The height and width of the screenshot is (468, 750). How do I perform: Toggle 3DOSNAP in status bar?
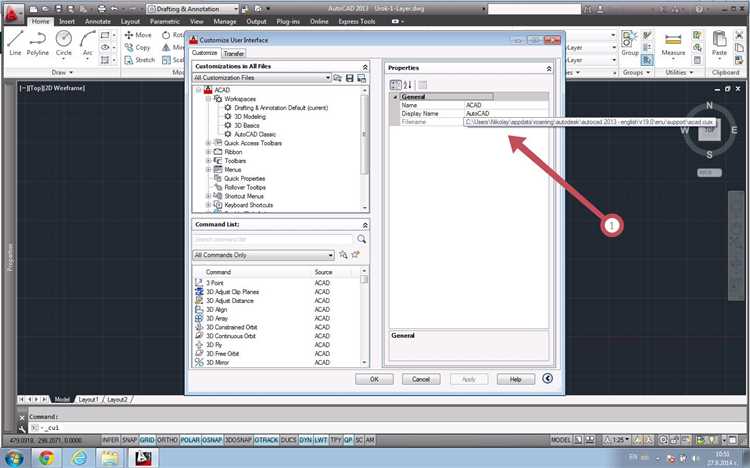click(238, 440)
